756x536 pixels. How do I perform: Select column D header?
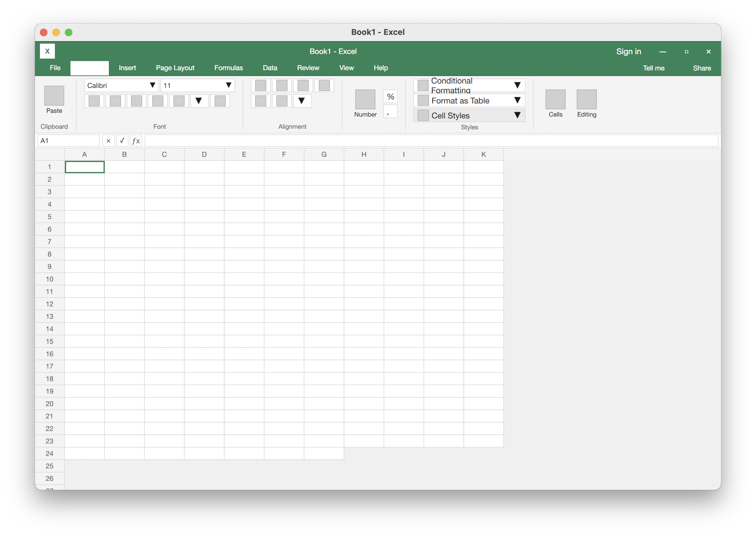click(204, 155)
